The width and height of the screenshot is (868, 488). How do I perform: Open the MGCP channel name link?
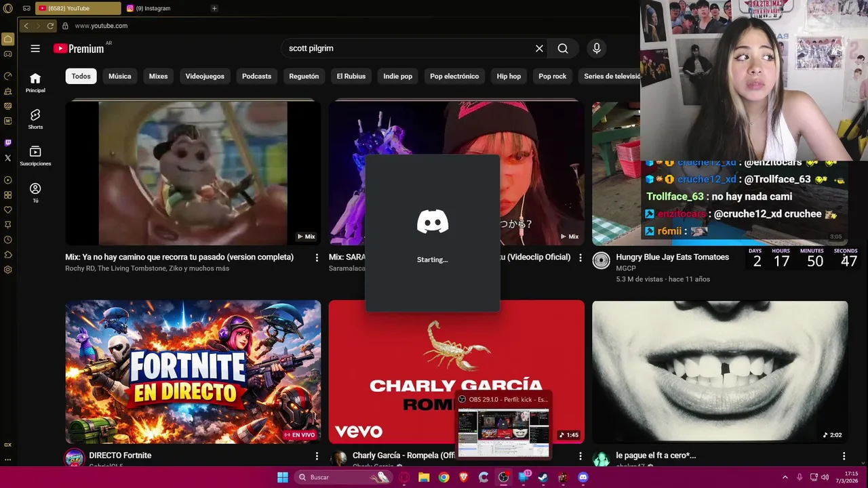[x=625, y=268]
